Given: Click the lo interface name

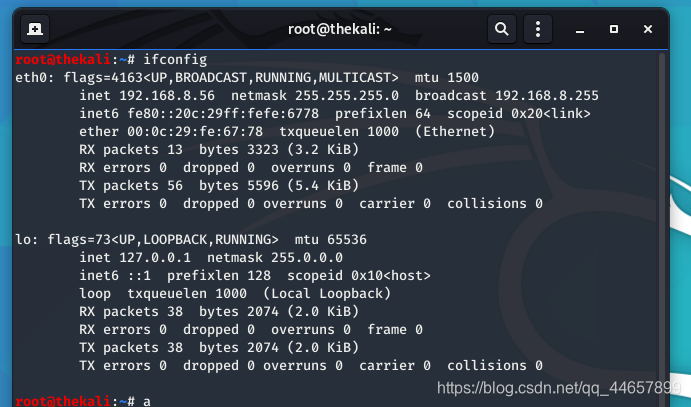Looking at the screenshot, I should [23, 240].
